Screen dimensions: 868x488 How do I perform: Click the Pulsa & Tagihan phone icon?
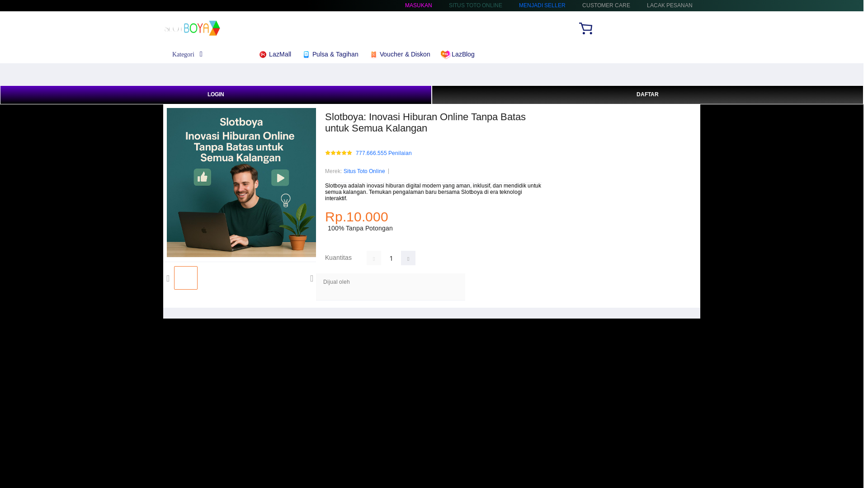(x=306, y=55)
